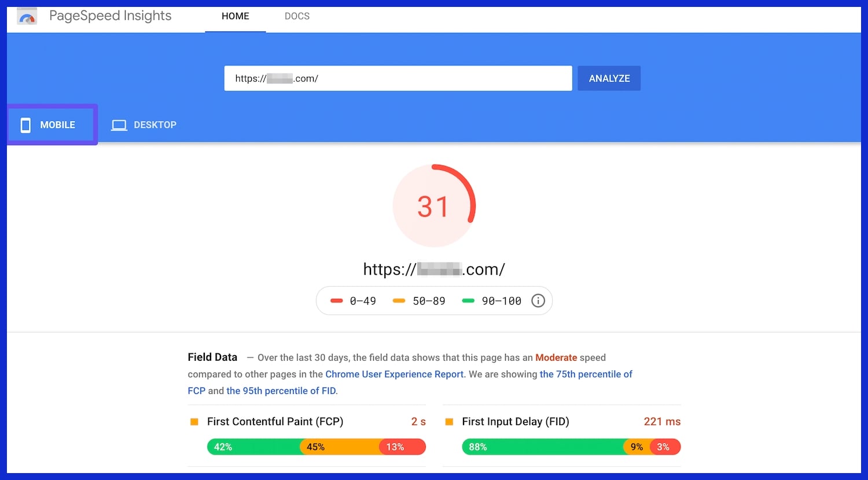Click the laptop icon beside DESKTOP
This screenshot has height=480, width=868.
[119, 124]
